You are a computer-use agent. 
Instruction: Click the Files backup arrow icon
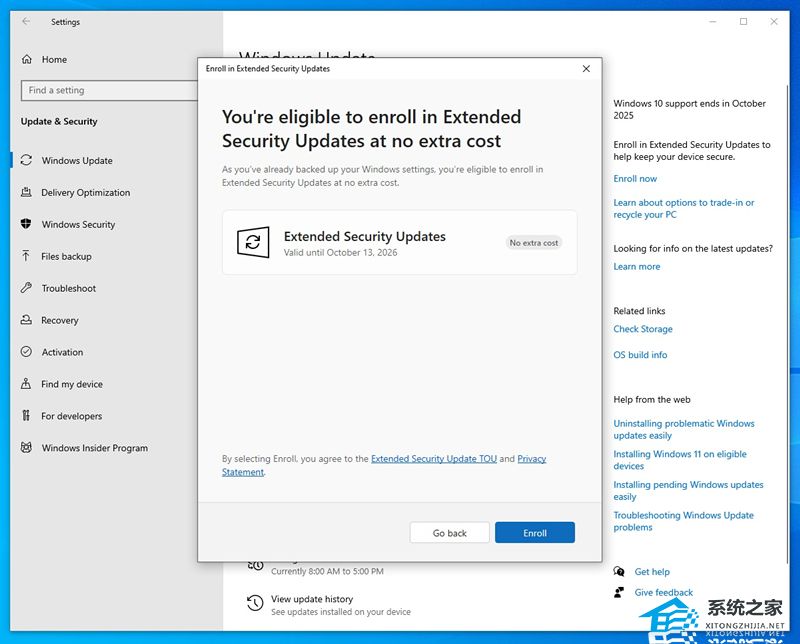click(26, 256)
